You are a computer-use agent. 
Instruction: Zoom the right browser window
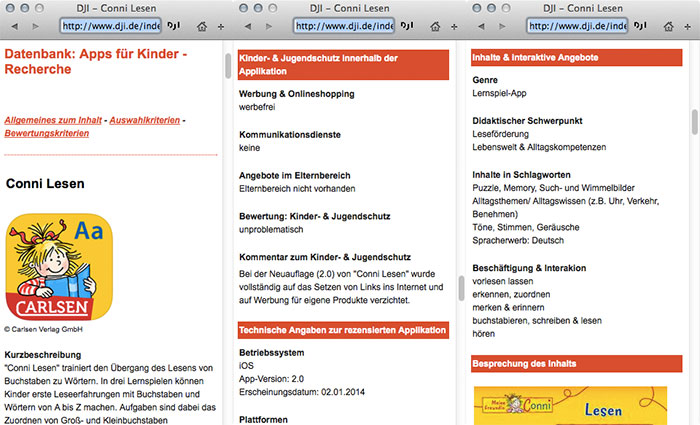pyautogui.click(x=506, y=8)
